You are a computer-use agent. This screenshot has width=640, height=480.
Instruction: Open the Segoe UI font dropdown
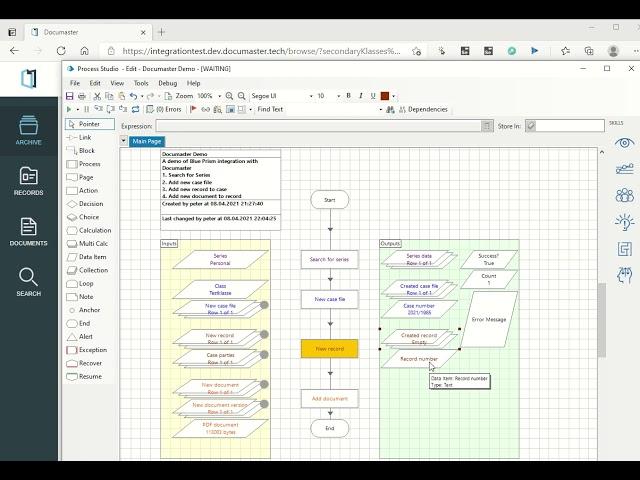[311, 96]
